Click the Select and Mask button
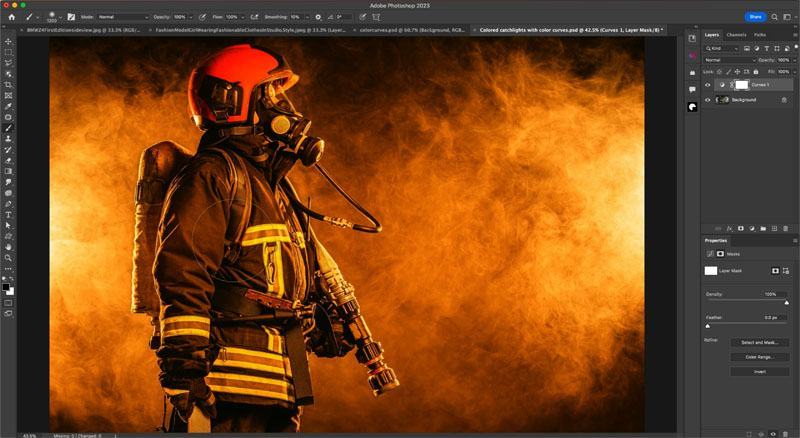The height and width of the screenshot is (438, 800). tap(759, 342)
